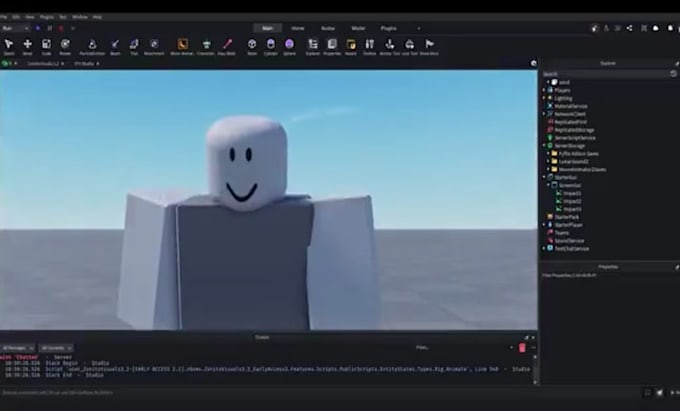Screen dimensions: 680x411
Task: Click the stop simulation red button
Action: pyautogui.click(x=61, y=28)
